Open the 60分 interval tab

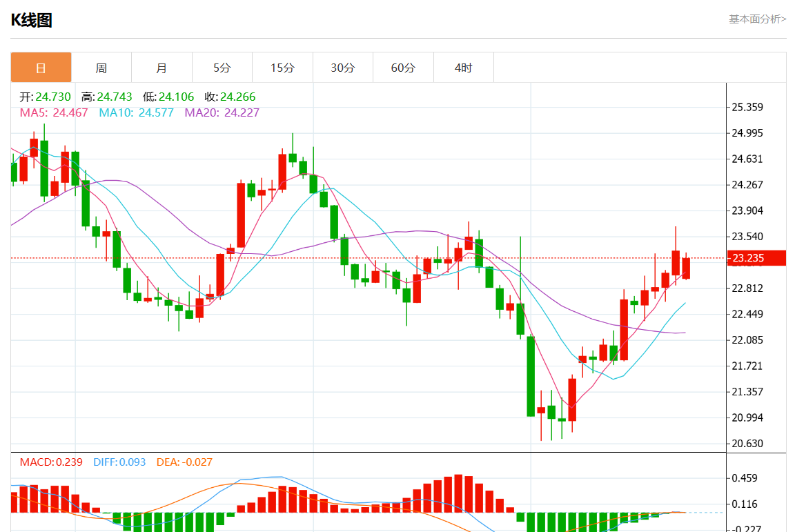point(403,68)
